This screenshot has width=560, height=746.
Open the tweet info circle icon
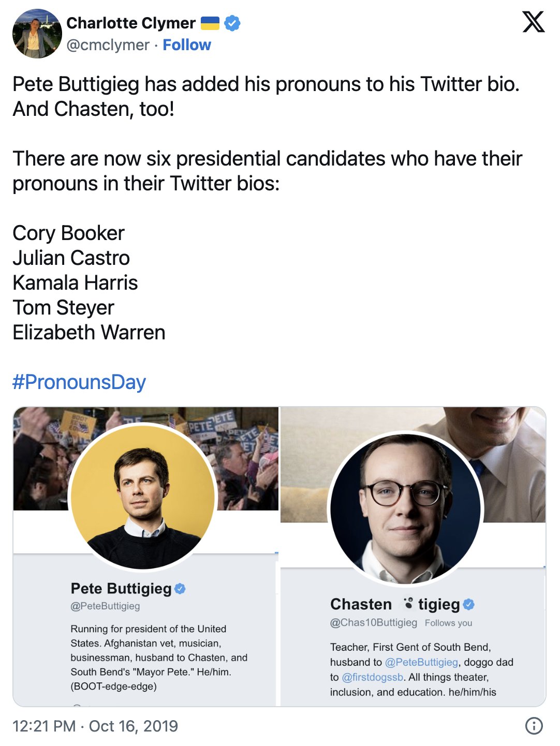pyautogui.click(x=534, y=725)
